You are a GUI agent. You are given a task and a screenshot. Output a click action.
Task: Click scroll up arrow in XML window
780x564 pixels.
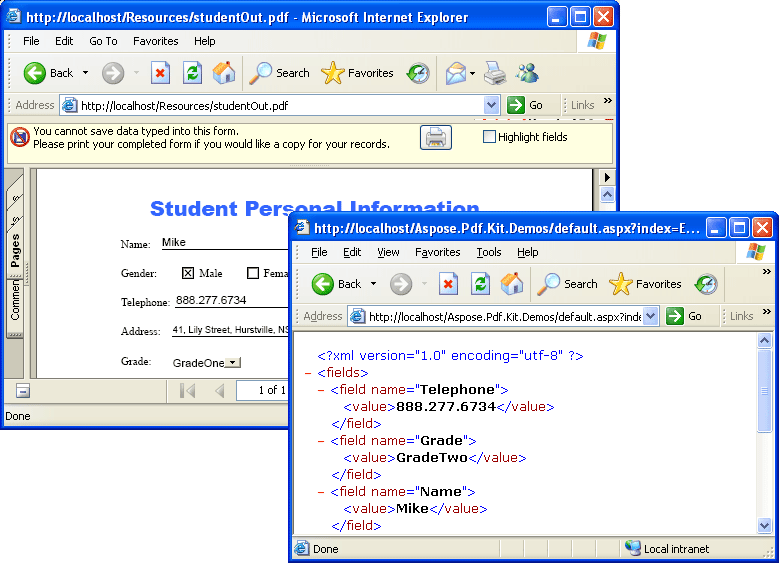click(764, 340)
